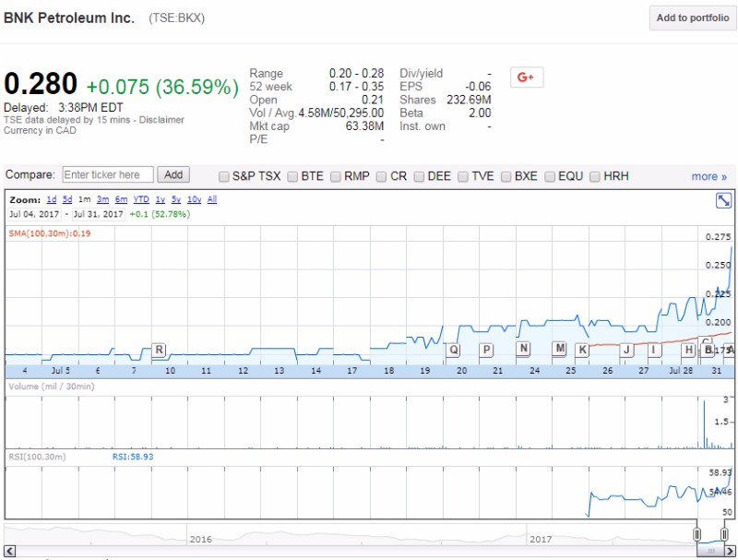Set chart zoom to 5y

click(x=176, y=199)
